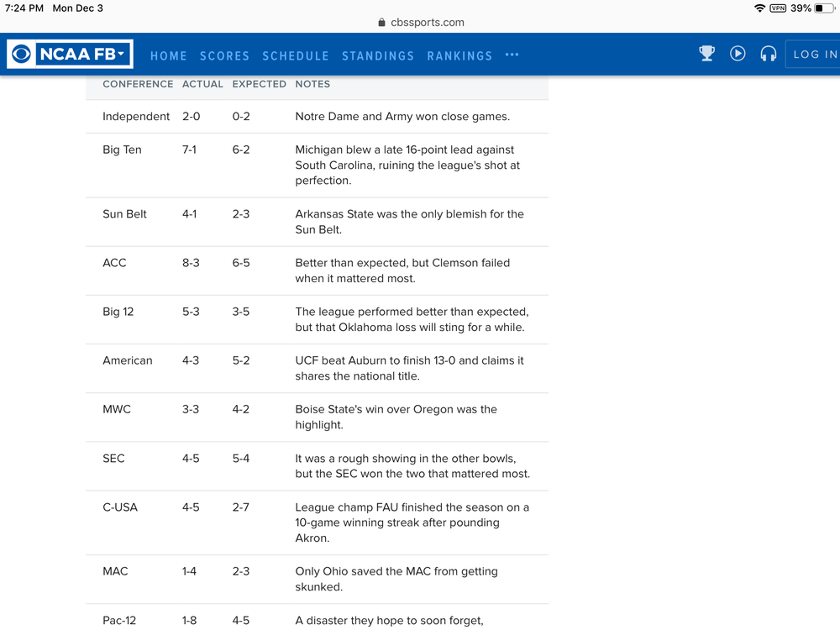Click the time 7:24 PM in status bar

(24, 8)
